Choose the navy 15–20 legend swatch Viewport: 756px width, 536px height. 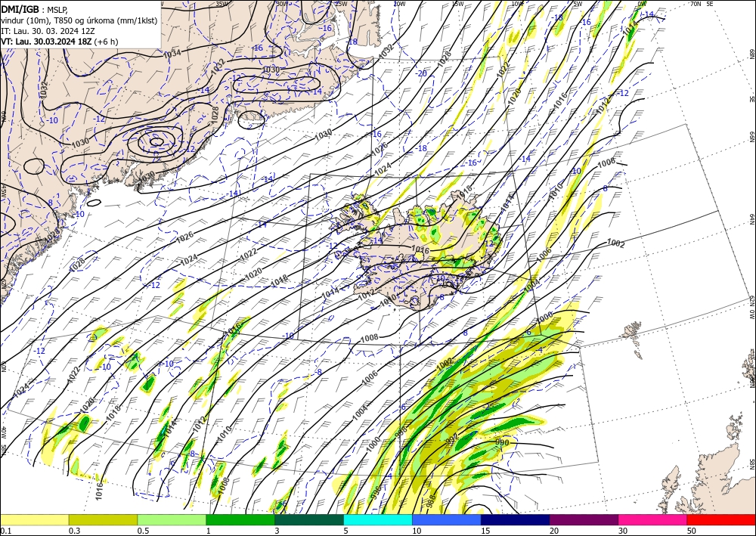(x=515, y=519)
